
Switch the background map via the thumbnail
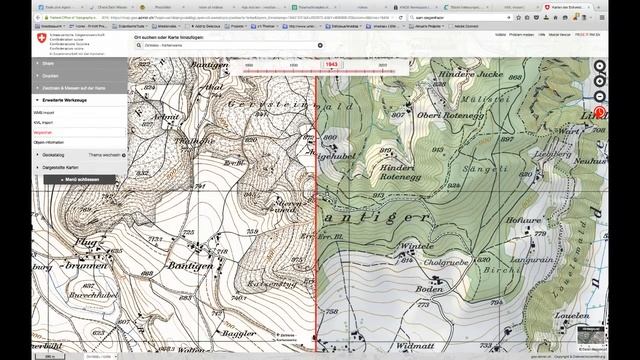click(x=591, y=336)
